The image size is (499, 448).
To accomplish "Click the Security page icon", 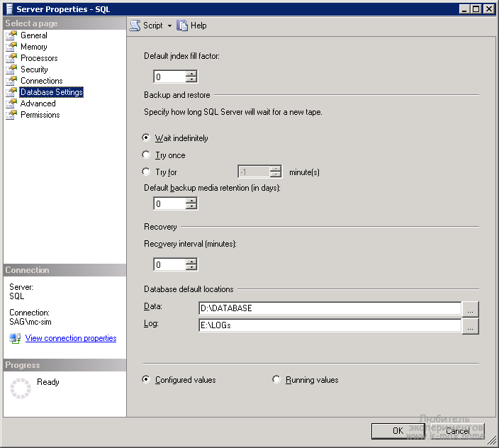I will pos(11,69).
